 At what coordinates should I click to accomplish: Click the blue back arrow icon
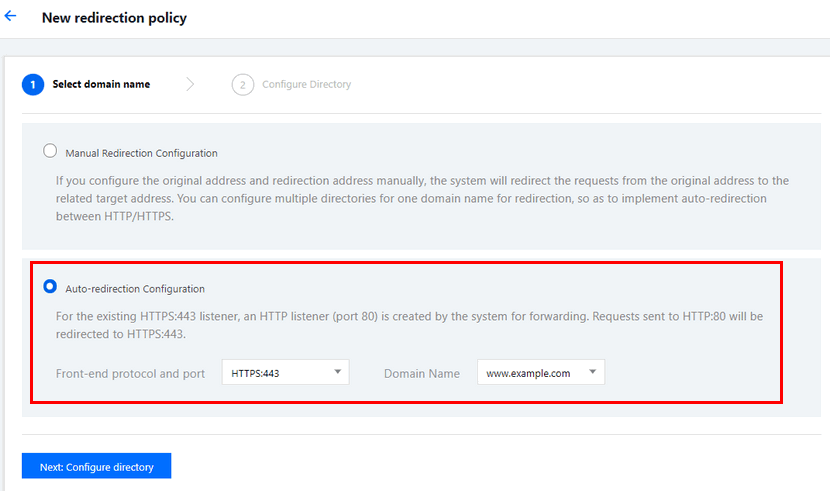[10, 16]
